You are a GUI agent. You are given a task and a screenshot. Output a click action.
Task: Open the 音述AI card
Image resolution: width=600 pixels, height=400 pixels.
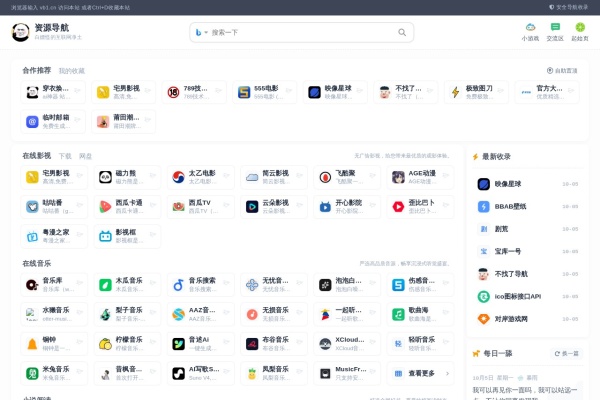201,344
